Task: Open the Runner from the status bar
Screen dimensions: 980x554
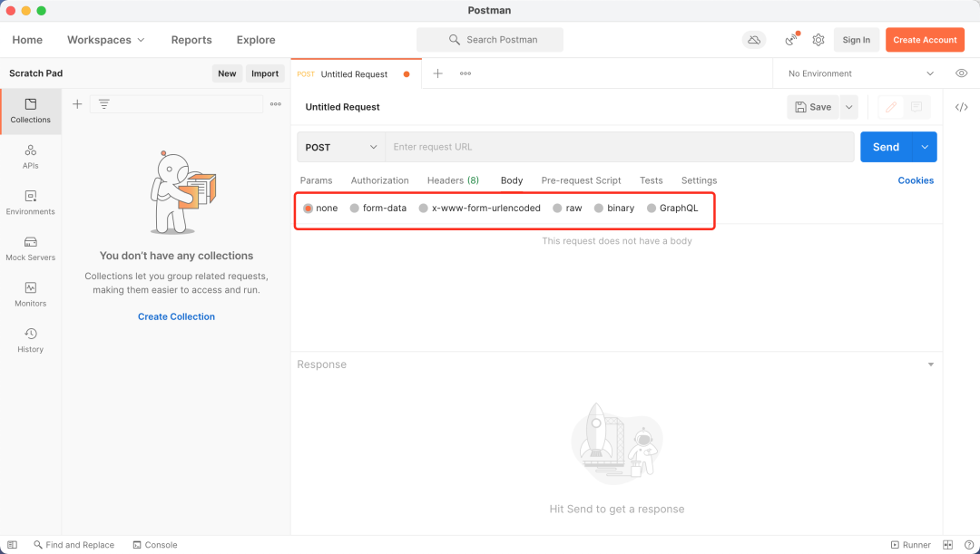Action: tap(911, 545)
